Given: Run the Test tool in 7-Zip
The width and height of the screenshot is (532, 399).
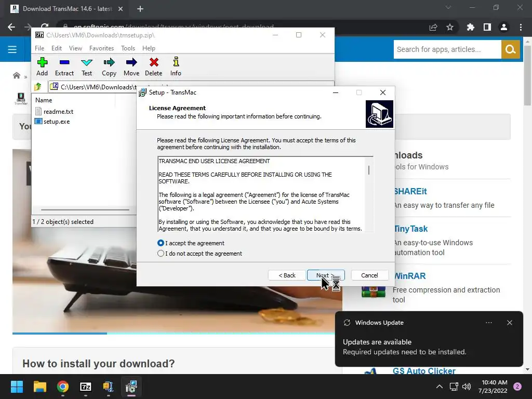Looking at the screenshot, I should 87,62.
